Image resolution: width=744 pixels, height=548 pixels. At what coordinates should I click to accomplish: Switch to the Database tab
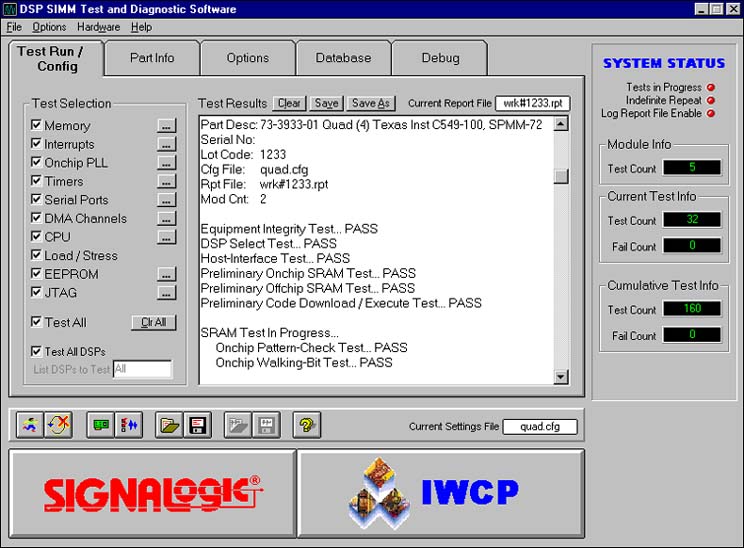(344, 58)
